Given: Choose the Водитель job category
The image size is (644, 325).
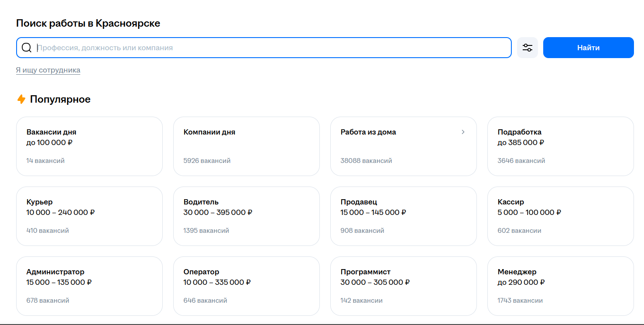Looking at the screenshot, I should click(247, 216).
